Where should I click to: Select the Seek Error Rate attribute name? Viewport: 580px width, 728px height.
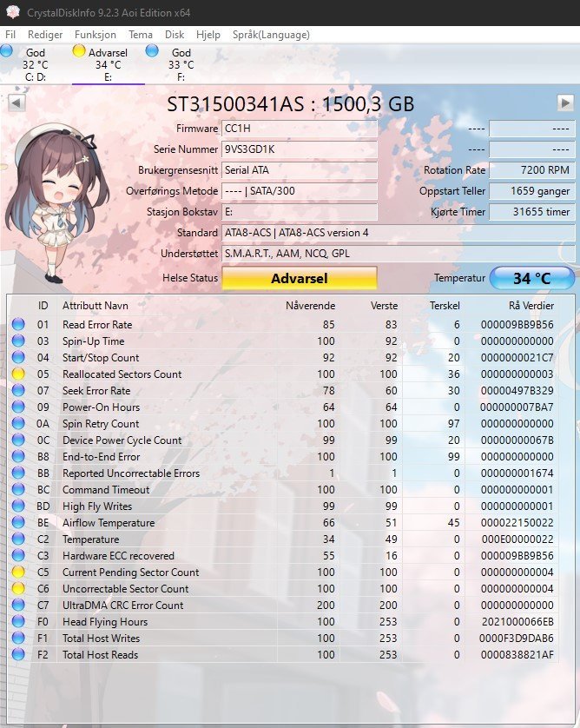pyautogui.click(x=96, y=390)
